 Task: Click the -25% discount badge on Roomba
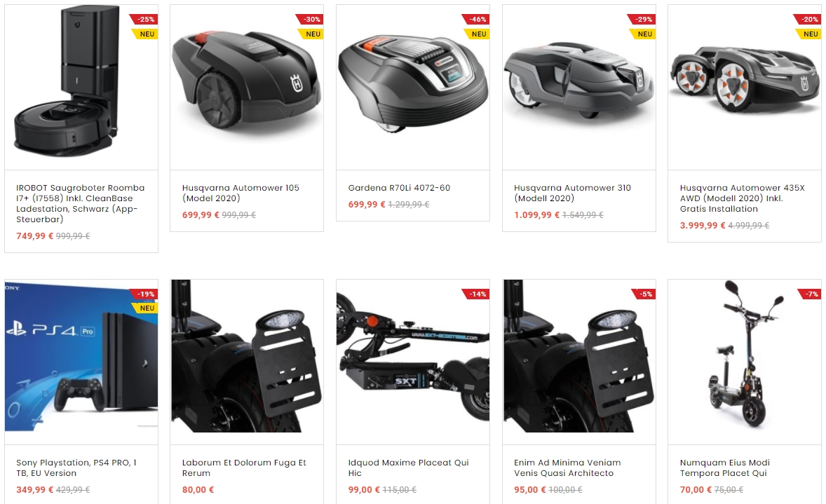coord(144,20)
